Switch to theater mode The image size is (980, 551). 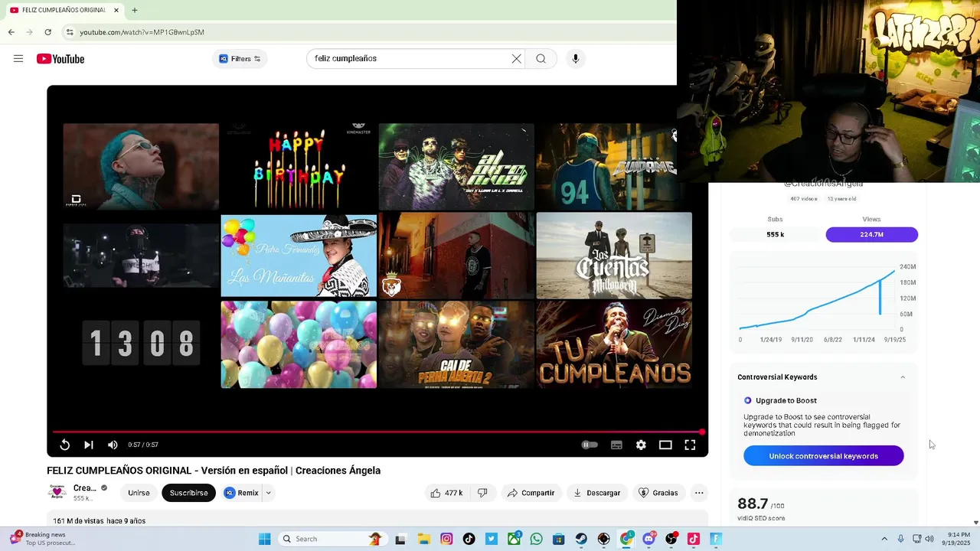click(665, 445)
